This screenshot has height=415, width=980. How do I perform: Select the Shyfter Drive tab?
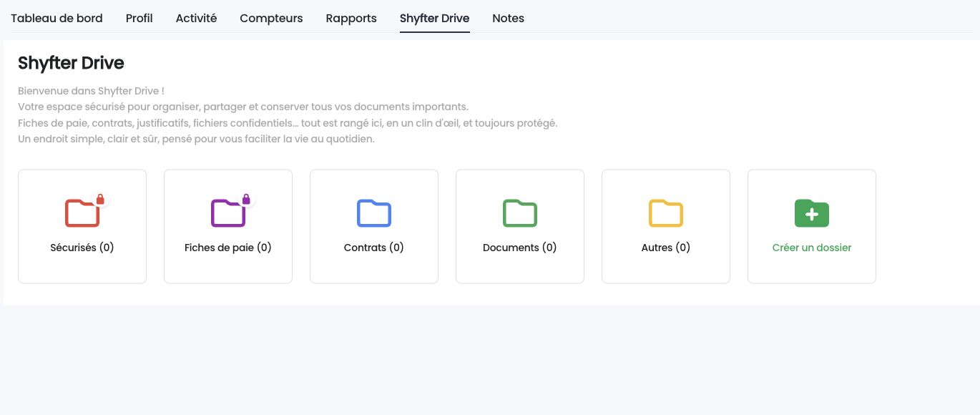[x=435, y=19]
